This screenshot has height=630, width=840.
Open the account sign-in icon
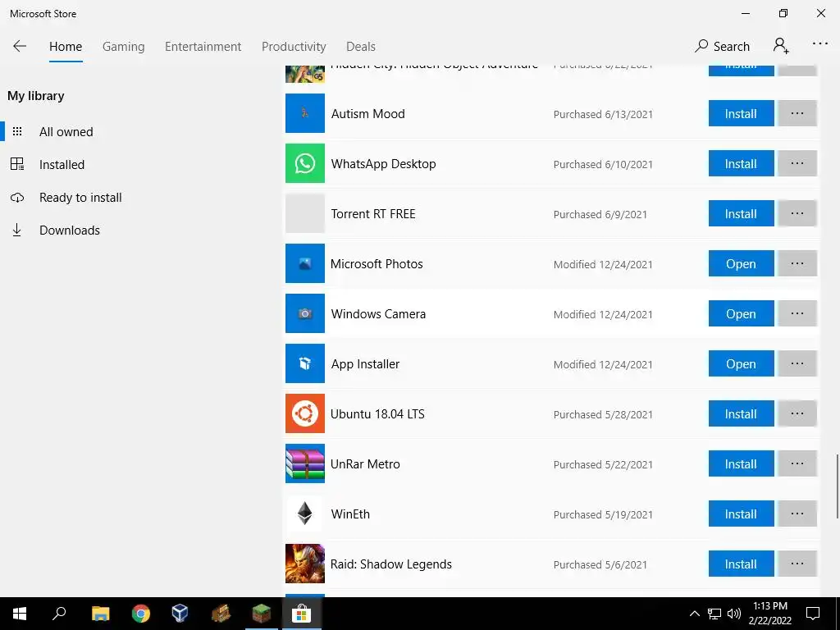781,46
